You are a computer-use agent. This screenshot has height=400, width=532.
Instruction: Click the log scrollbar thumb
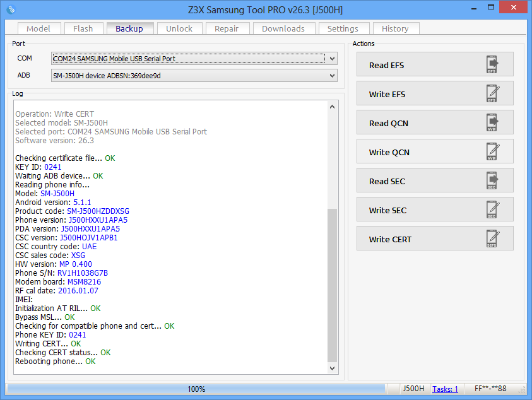click(x=332, y=285)
